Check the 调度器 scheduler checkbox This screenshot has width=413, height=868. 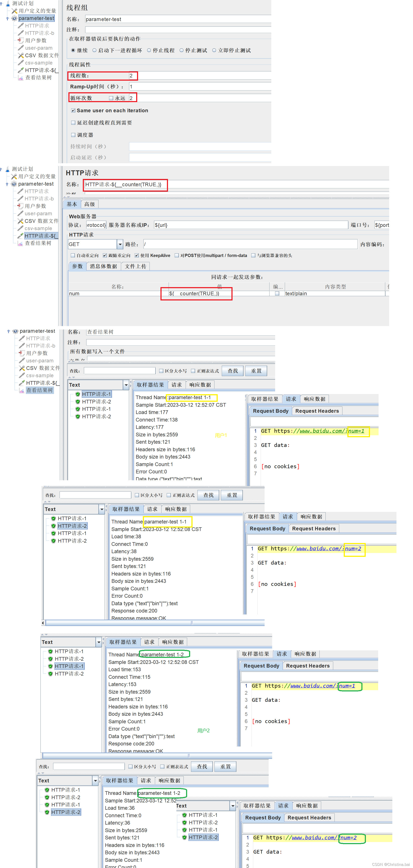pos(73,135)
